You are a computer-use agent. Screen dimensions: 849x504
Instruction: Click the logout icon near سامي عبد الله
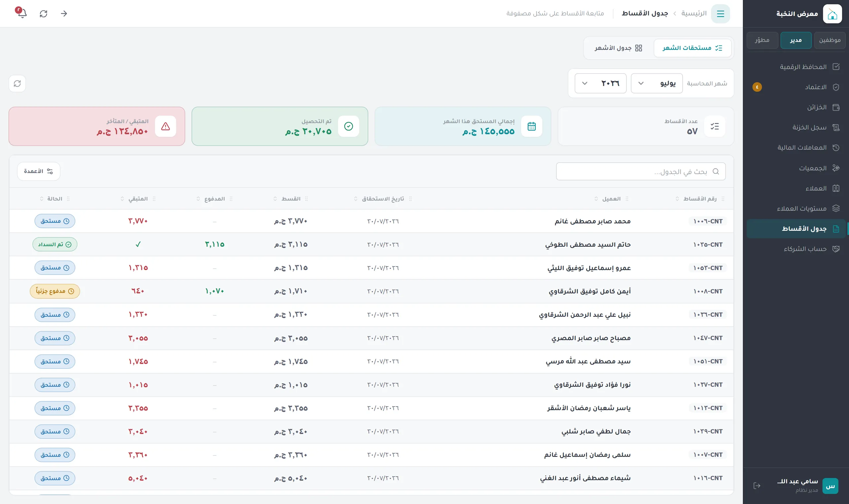pyautogui.click(x=756, y=486)
